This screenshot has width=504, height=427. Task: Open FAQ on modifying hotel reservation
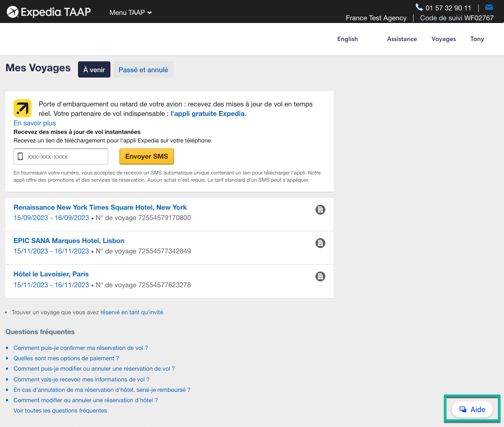pos(86,400)
